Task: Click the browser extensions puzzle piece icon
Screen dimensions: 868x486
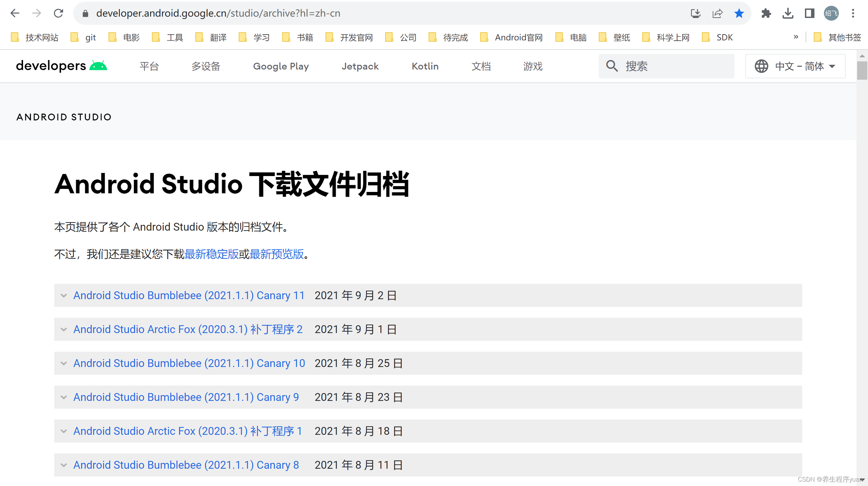Action: [x=766, y=13]
